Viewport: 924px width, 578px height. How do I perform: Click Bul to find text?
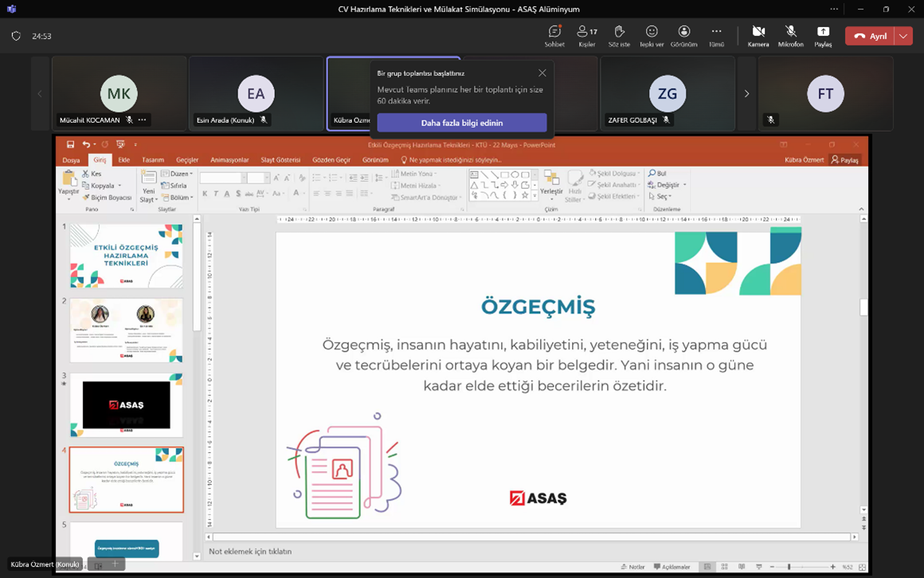[657, 174]
